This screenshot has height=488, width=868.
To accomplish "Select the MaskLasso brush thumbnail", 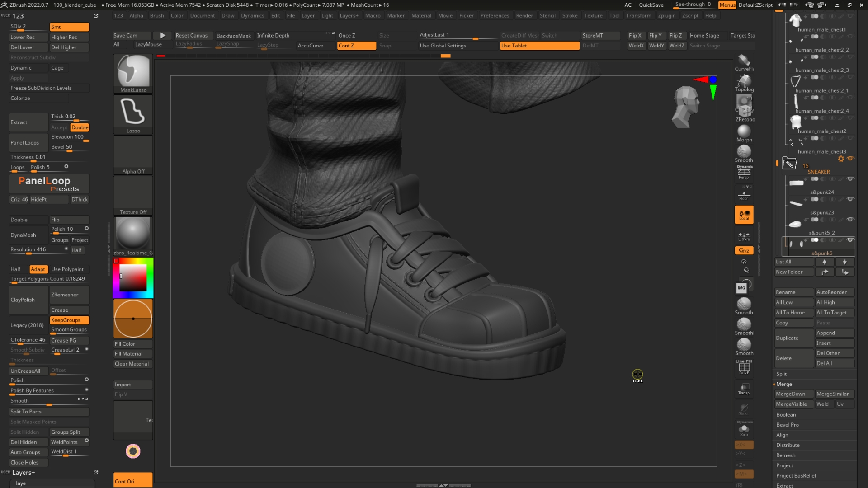I will 133,72.
